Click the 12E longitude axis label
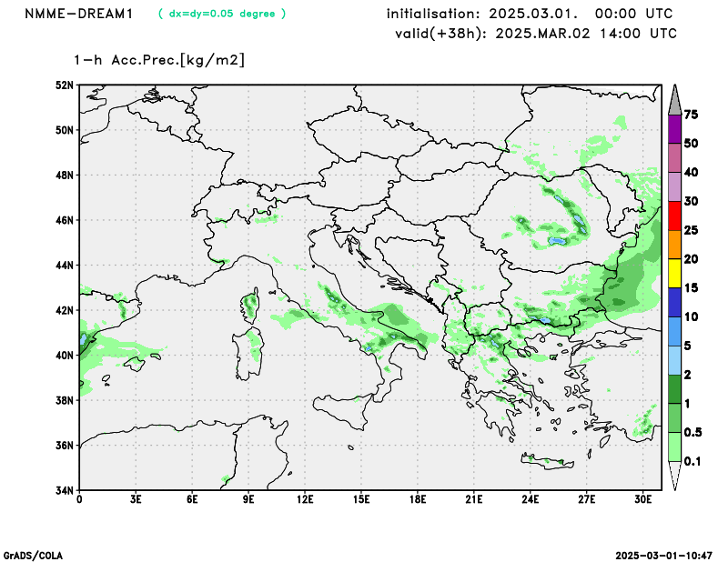 pos(305,500)
